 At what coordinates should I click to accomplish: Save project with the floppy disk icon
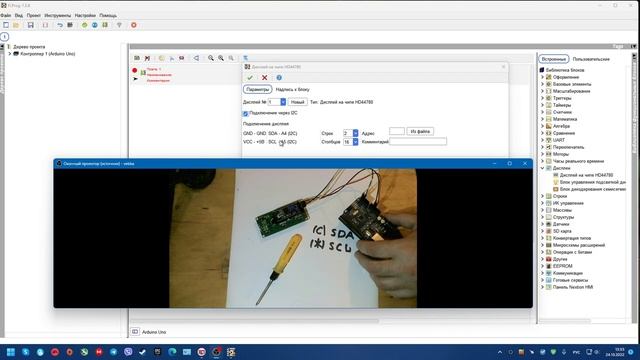[x=31, y=25]
